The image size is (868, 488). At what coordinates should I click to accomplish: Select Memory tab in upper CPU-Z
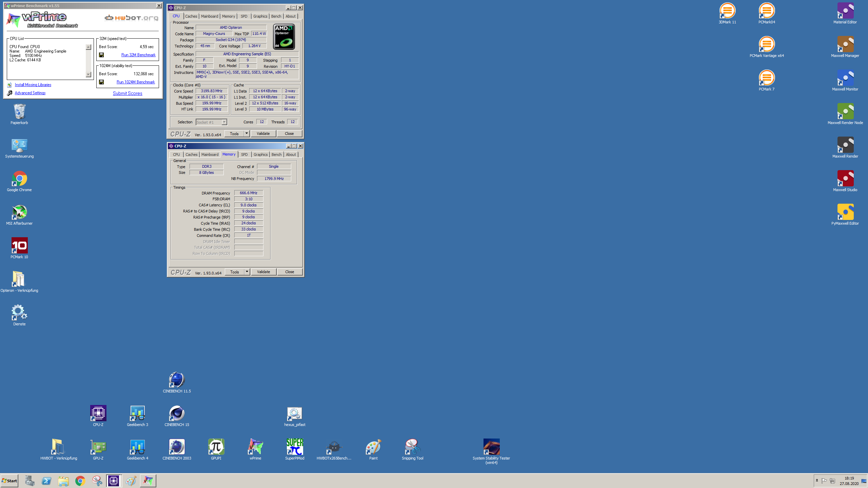pyautogui.click(x=229, y=16)
